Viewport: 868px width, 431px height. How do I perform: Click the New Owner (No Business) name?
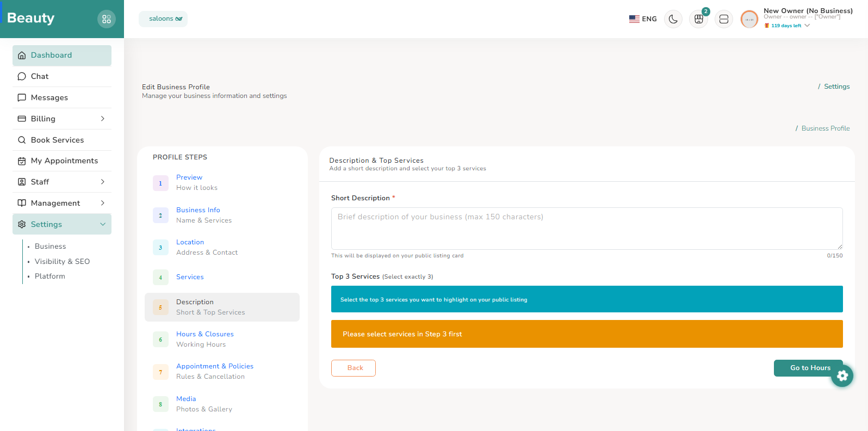point(808,11)
